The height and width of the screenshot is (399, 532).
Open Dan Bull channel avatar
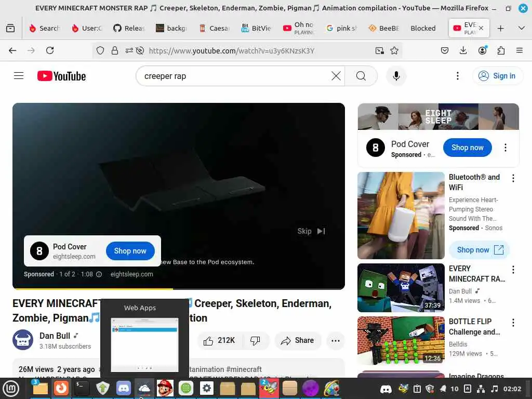(23, 340)
